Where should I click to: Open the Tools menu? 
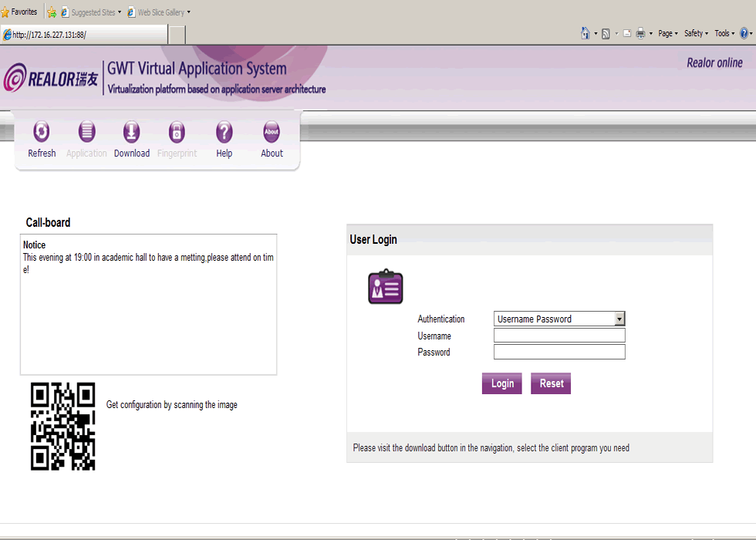724,33
